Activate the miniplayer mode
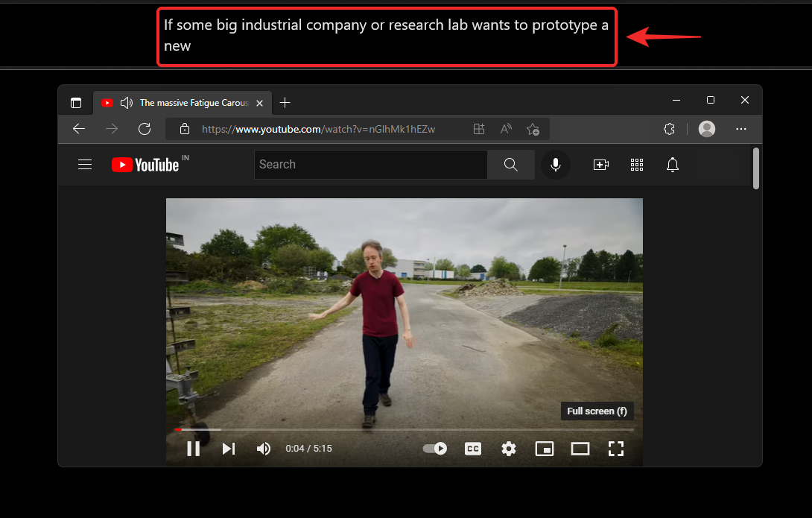Image resolution: width=812 pixels, height=518 pixels. (544, 448)
